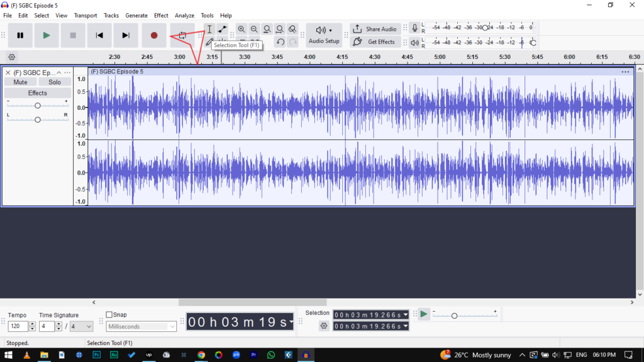The height and width of the screenshot is (362, 644).
Task: Open timeline options gear icon
Action: [11, 57]
